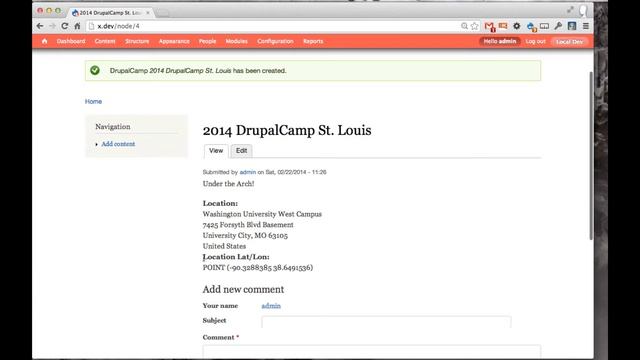Click the Add new comment heading
Screen dimensions: 640x360
pyautogui.click(x=243, y=289)
